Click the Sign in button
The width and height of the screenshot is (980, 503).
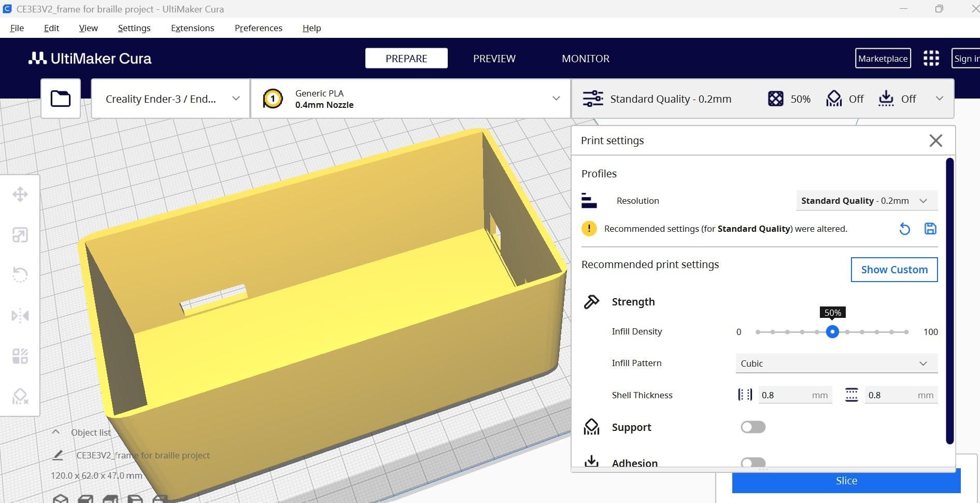point(965,58)
